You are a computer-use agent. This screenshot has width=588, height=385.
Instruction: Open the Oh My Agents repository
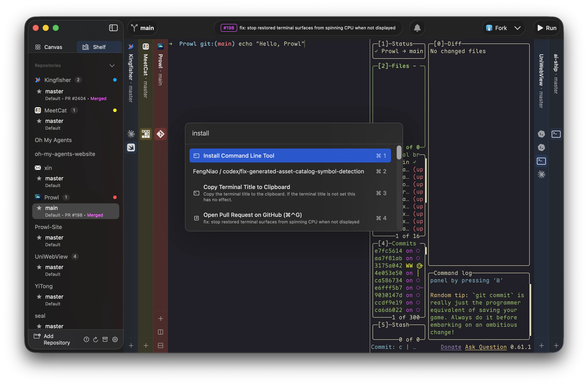[53, 140]
